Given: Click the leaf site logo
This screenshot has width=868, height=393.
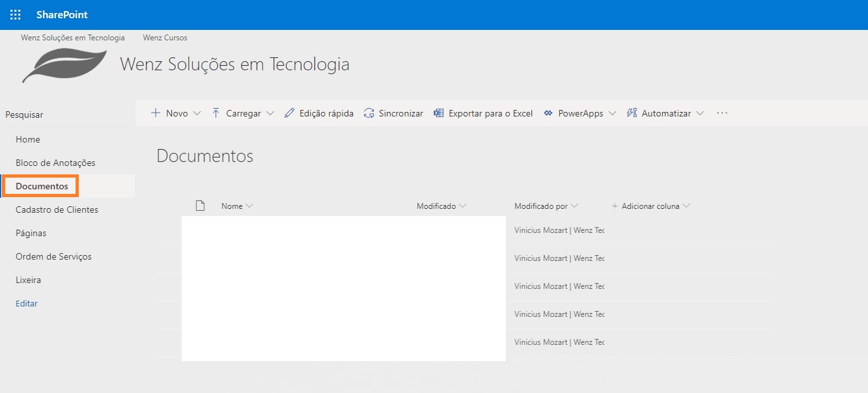Looking at the screenshot, I should tap(64, 66).
